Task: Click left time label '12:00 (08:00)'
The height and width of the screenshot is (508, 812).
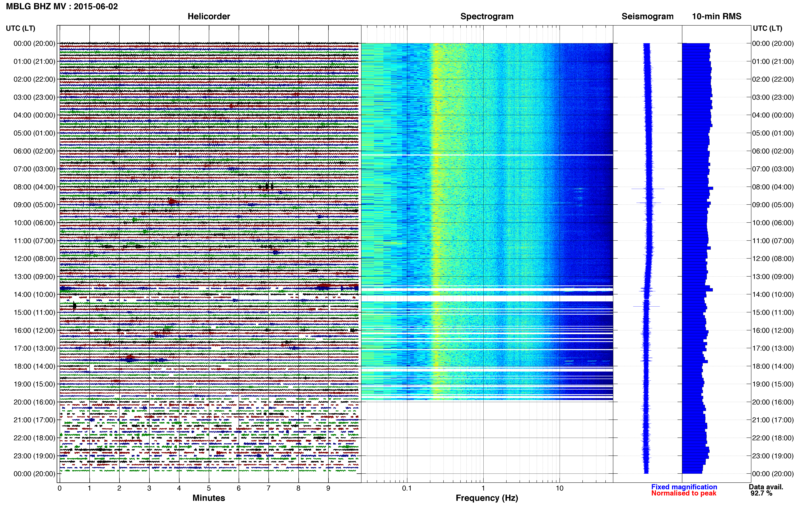Action: click(x=34, y=259)
